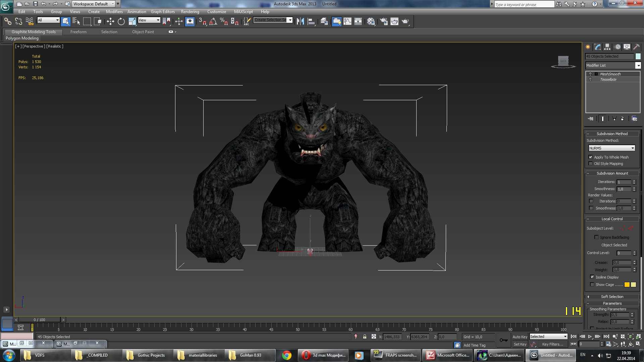Toggle the Show Cage checkbox
644x362 pixels.
pos(592,285)
